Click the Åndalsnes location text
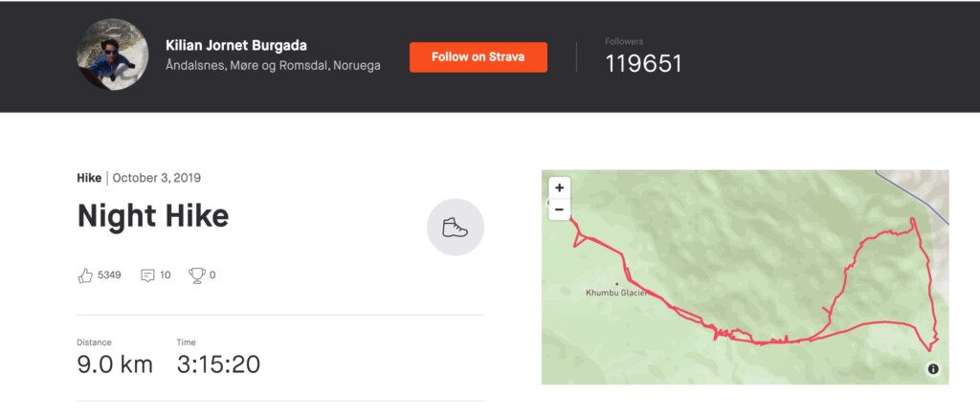Screen dimensions: 980x417 coord(273,66)
